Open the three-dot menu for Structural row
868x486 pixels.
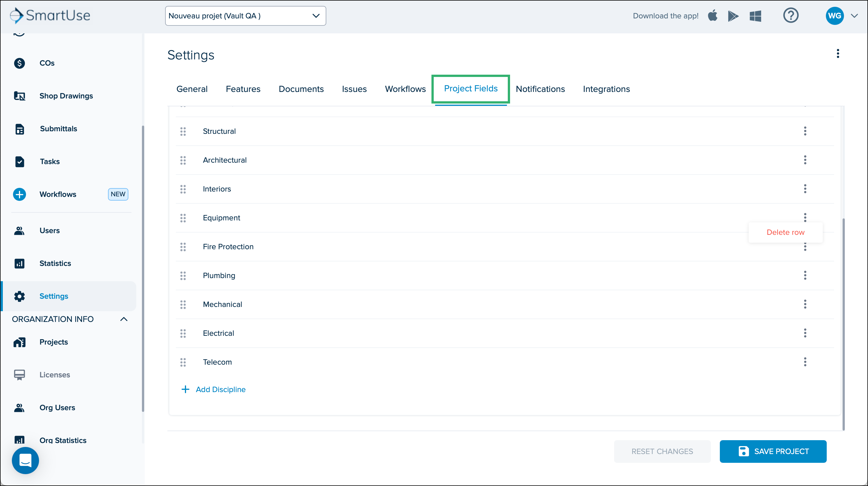[x=805, y=131]
